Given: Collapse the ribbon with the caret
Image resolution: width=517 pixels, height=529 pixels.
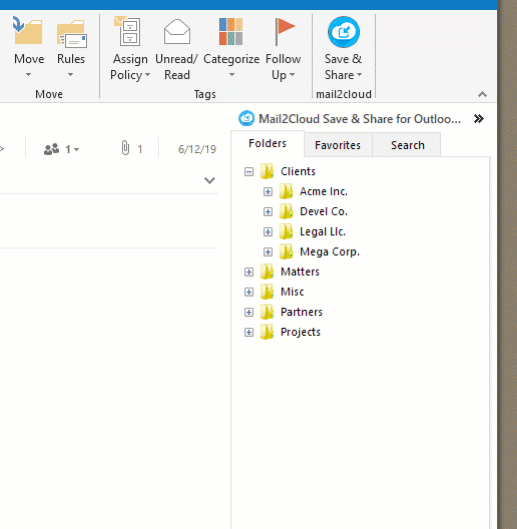Looking at the screenshot, I should pyautogui.click(x=482, y=94).
